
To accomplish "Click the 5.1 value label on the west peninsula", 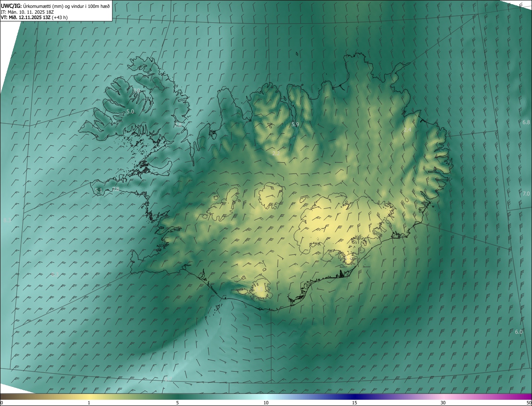I will tap(99, 190).
